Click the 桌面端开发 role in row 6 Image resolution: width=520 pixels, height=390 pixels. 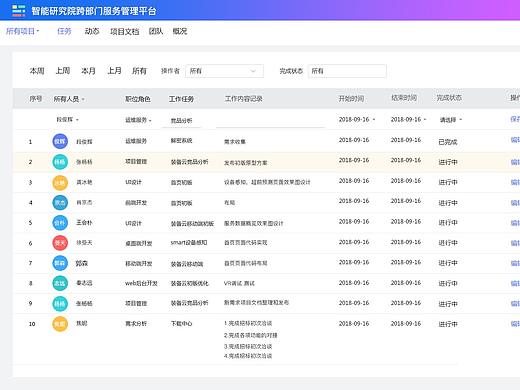139,243
